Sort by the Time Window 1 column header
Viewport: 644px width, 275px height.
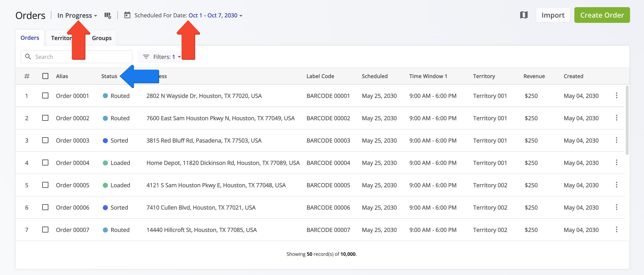[428, 76]
